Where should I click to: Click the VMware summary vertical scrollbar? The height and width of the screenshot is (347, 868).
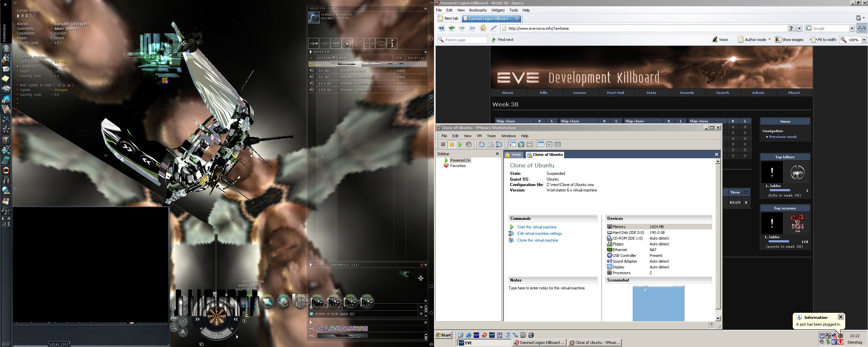718,240
